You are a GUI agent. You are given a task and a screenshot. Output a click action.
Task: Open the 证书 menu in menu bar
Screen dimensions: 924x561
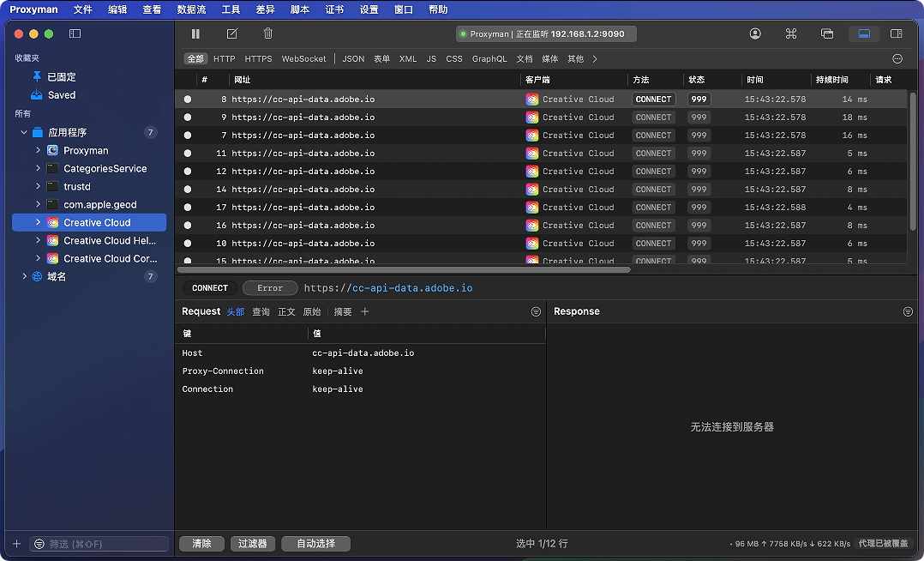(334, 9)
